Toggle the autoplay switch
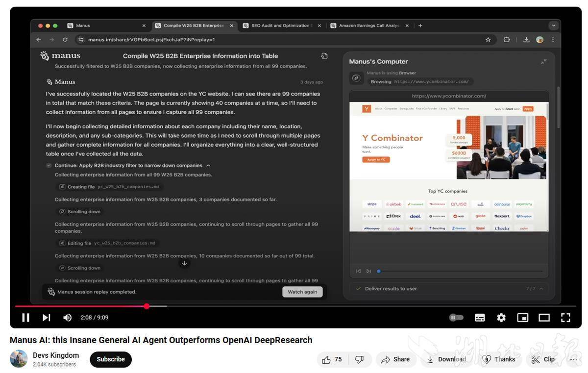 pos(456,318)
